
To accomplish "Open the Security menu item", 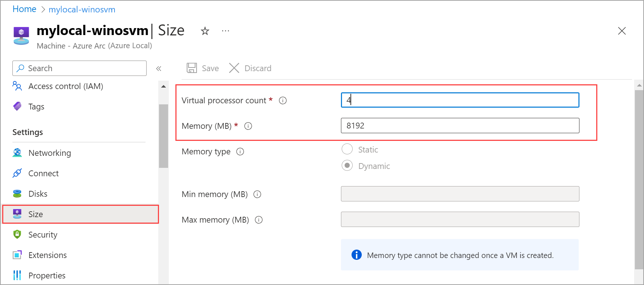I will [43, 235].
